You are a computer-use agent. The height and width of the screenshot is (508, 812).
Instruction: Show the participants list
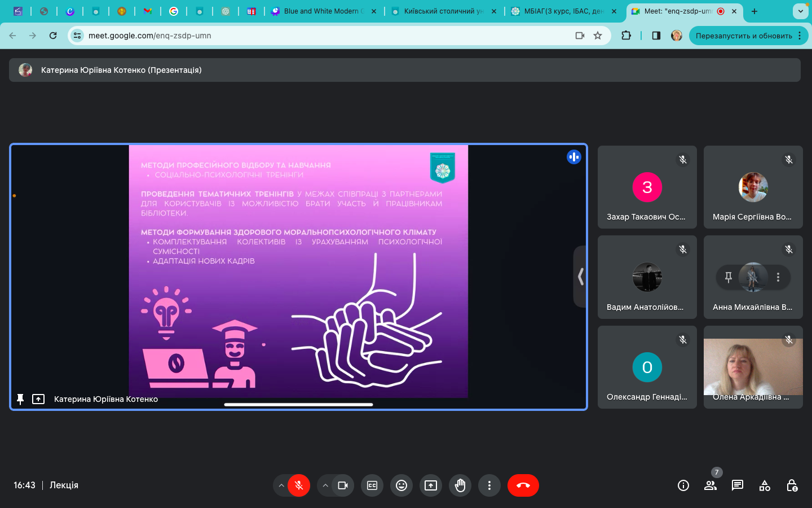tap(710, 485)
